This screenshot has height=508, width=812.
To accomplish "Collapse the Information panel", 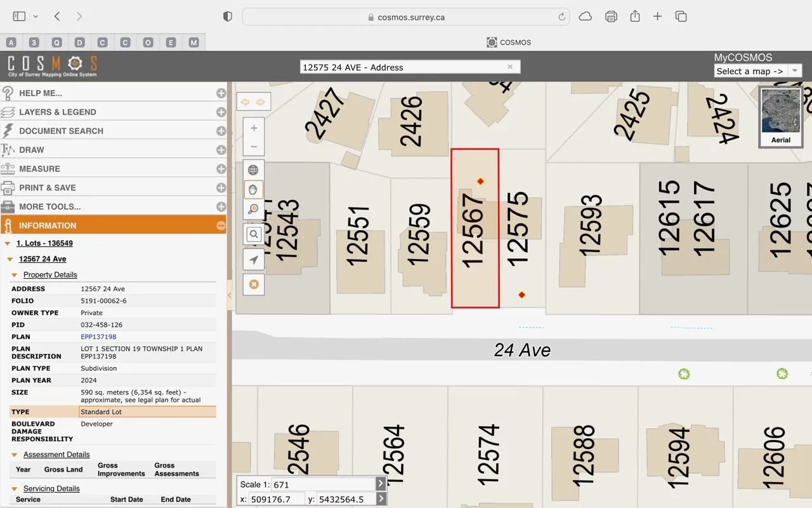I will coord(221,225).
